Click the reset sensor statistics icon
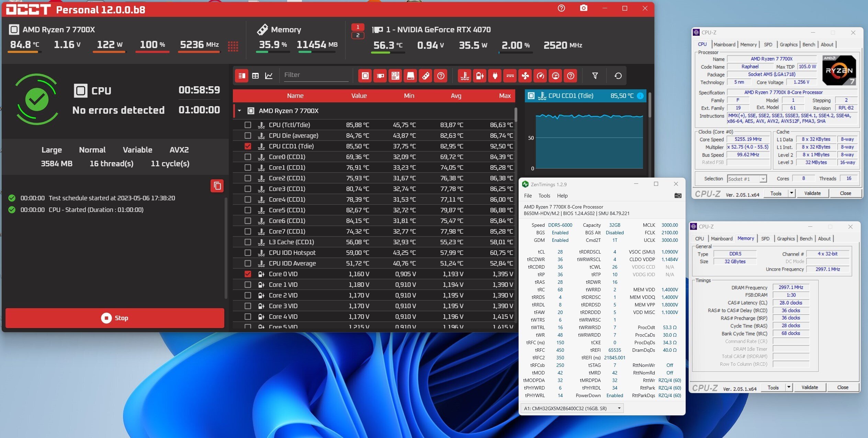 coord(618,76)
